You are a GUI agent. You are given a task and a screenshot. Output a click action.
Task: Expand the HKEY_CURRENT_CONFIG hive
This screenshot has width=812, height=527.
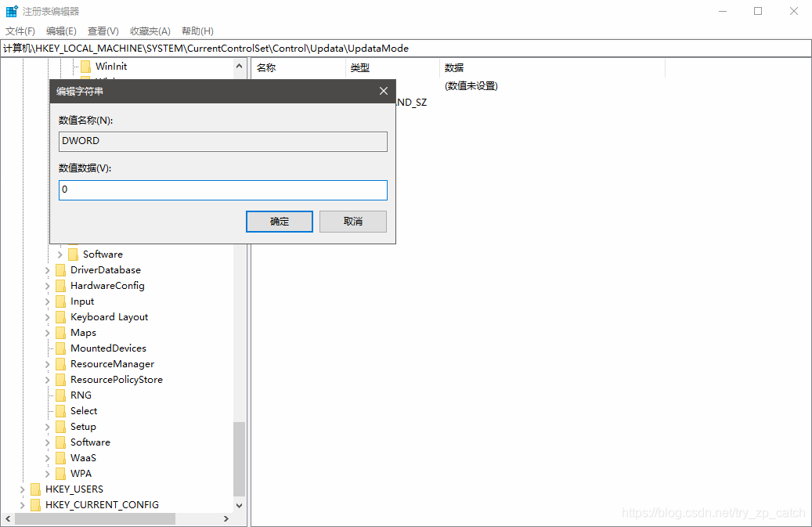pos(22,505)
